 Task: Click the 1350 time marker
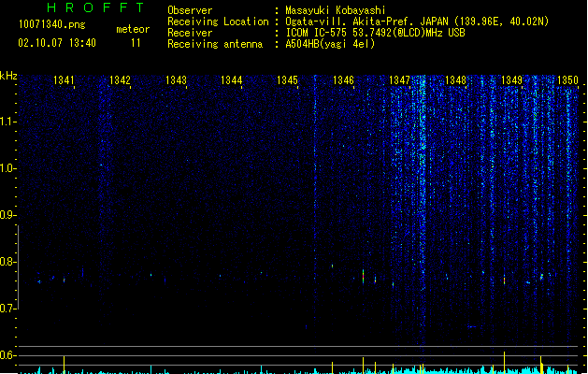click(567, 80)
